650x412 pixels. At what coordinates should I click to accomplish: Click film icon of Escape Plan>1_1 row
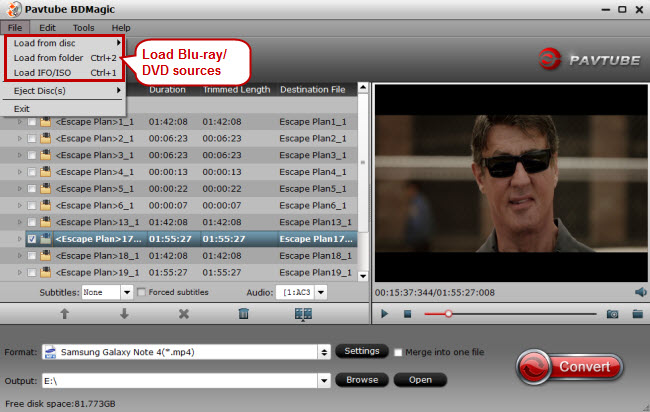coord(46,122)
